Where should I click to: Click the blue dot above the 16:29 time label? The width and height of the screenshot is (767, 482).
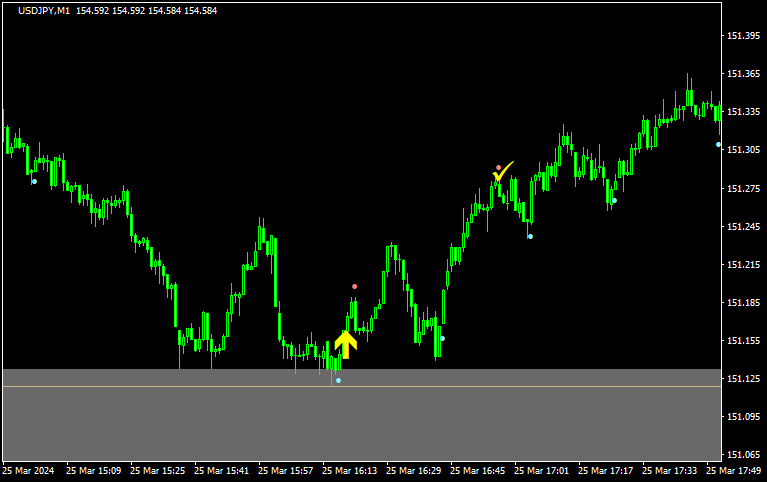click(442, 338)
